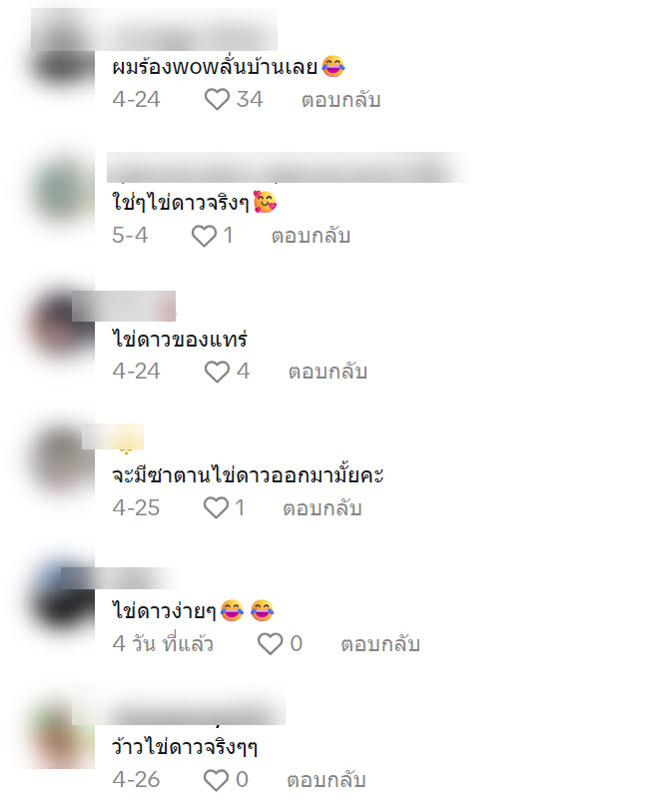672x807 pixels.
Task: Open blurred username above ไข่ดาวของแทร่
Action: point(124,307)
